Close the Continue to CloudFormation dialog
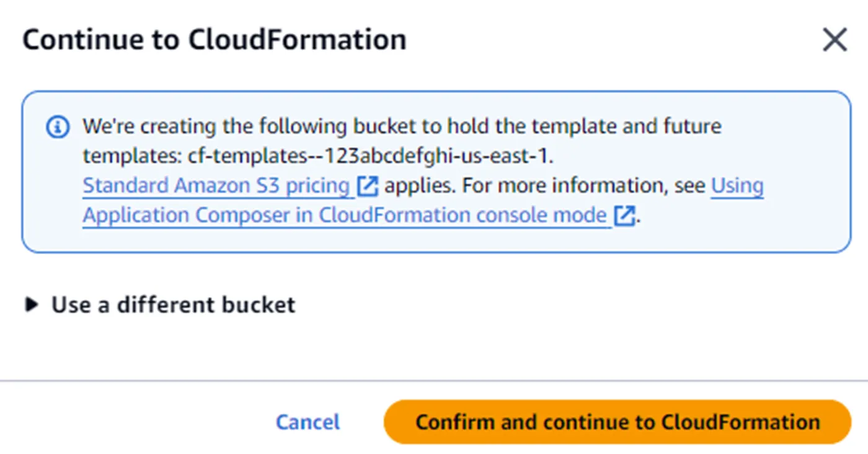Screen dimensions: 868x454 (x=835, y=41)
